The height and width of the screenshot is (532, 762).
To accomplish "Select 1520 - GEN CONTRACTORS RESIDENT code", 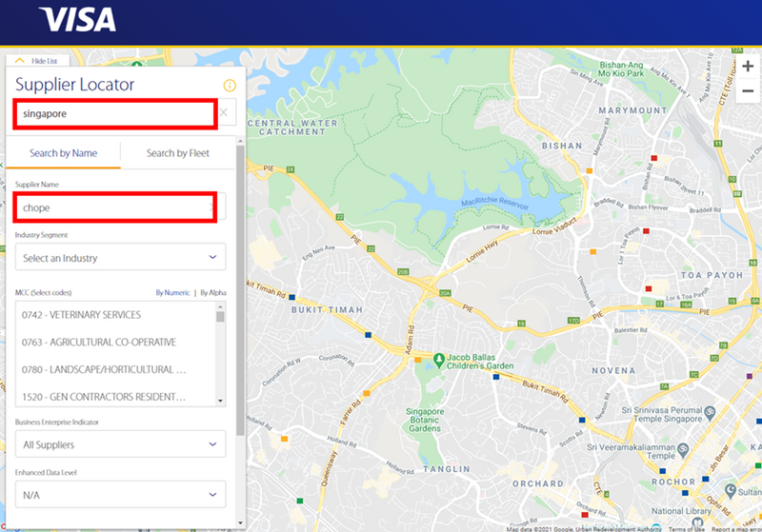I will (x=104, y=397).
